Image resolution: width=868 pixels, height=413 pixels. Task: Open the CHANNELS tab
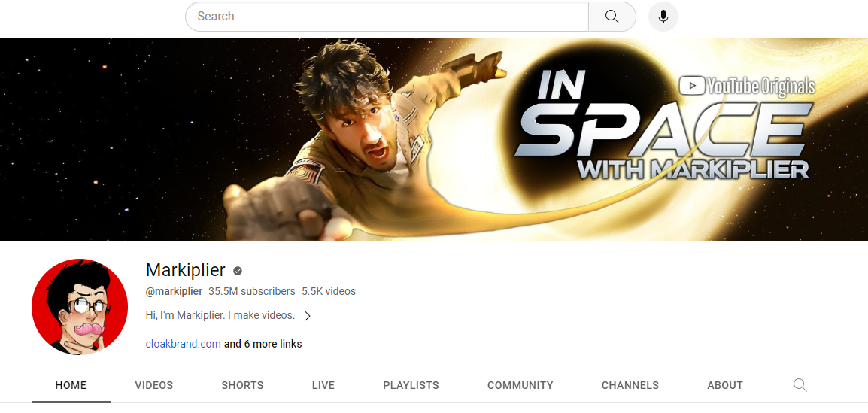tap(630, 385)
